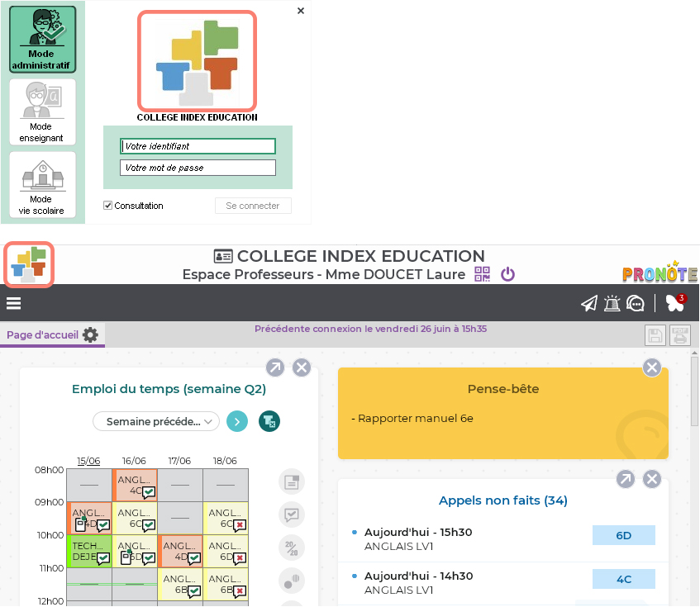Open the hamburger main menu
This screenshot has width=700, height=607.
(x=13, y=304)
